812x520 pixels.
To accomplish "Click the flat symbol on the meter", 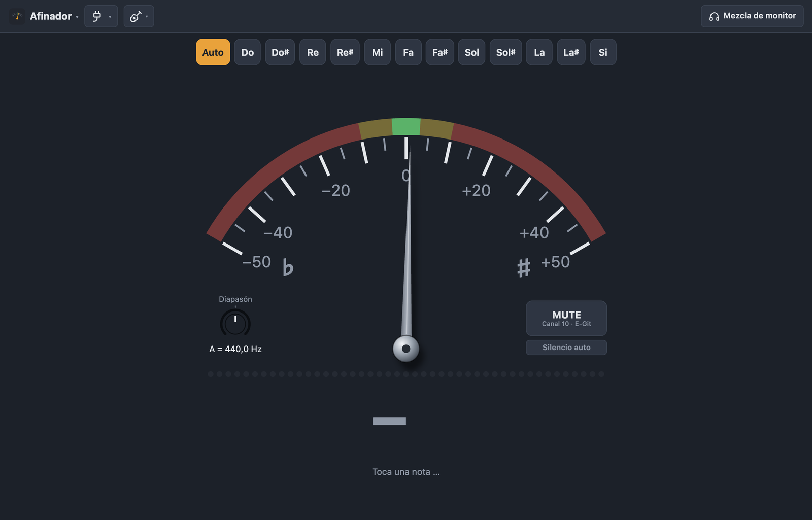I will pyautogui.click(x=288, y=267).
